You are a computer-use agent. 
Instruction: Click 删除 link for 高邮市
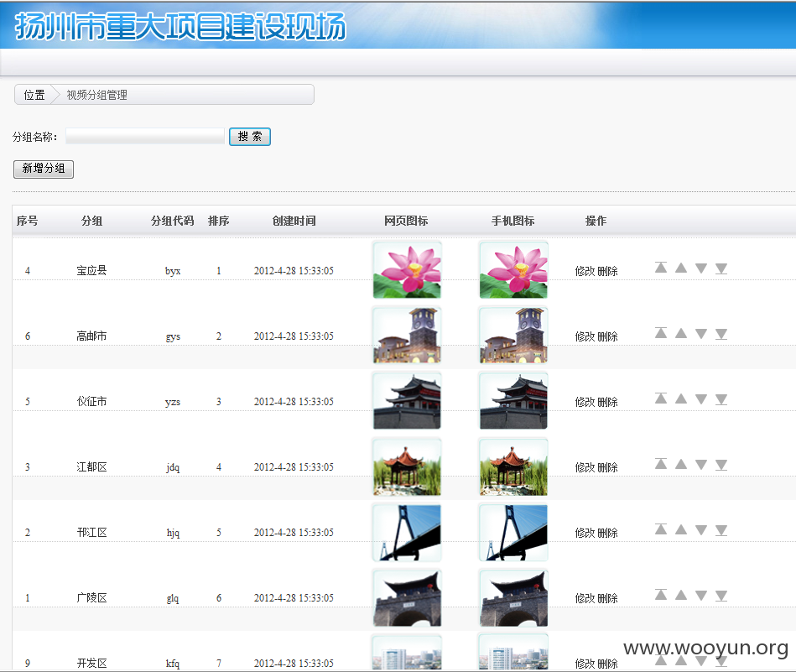pos(607,336)
